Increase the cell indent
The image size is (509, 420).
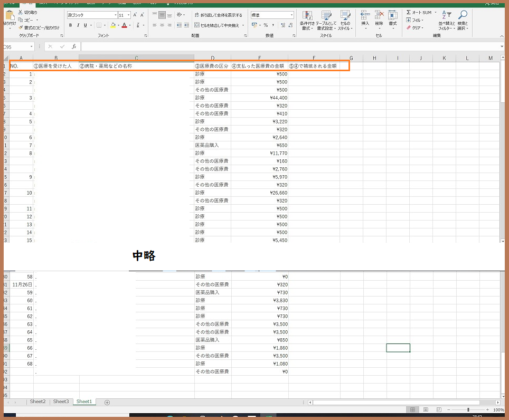[x=187, y=25]
